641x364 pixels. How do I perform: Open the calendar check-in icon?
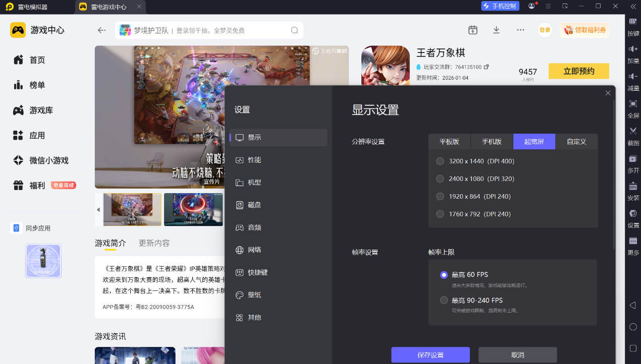click(x=472, y=30)
